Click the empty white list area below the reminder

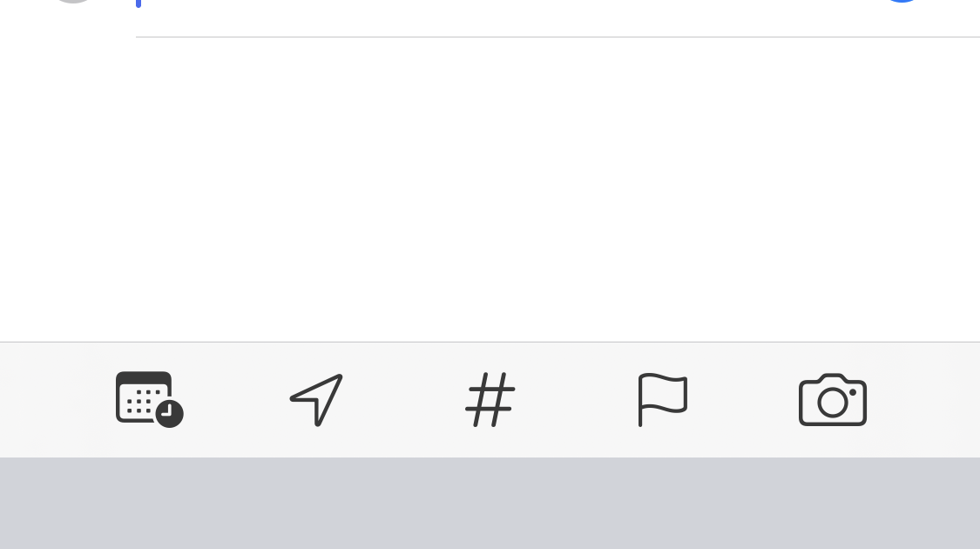[490, 189]
